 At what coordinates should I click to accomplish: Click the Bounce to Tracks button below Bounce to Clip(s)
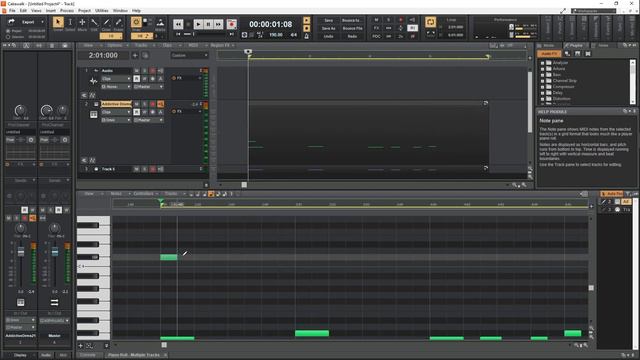coord(352,29)
